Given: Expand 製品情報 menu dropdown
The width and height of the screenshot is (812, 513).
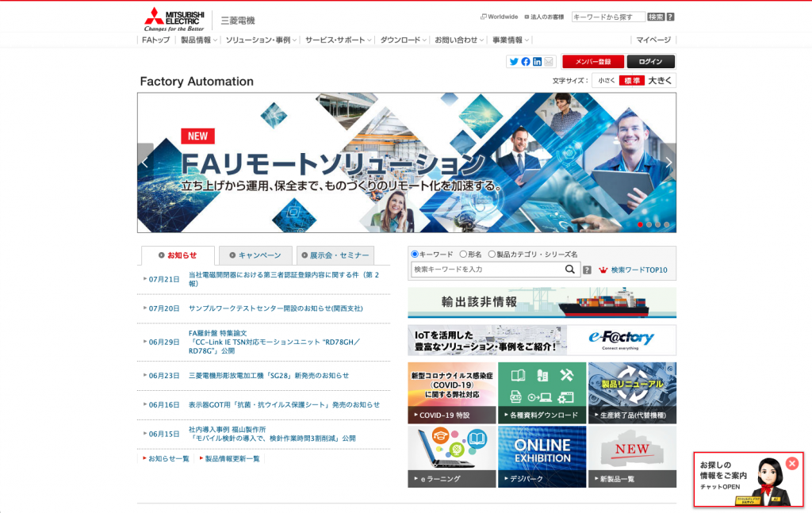Looking at the screenshot, I should [x=199, y=40].
